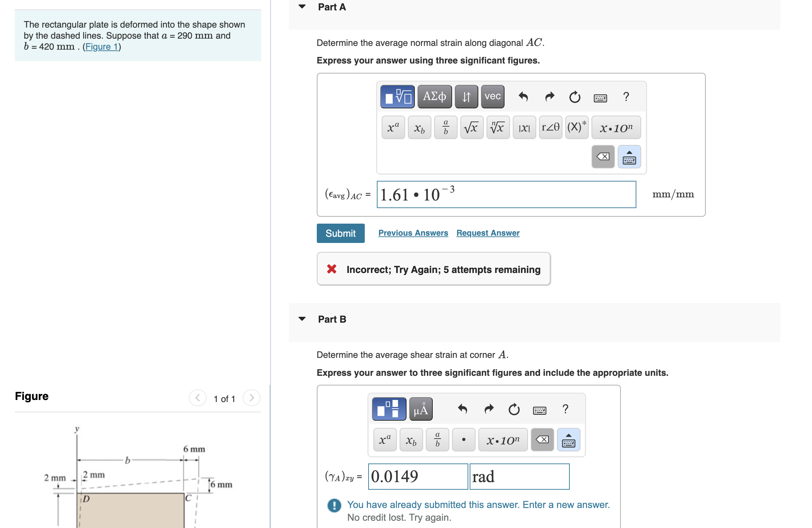The image size is (812, 528).
Task: Open the Figure 1 link
Action: click(x=102, y=47)
